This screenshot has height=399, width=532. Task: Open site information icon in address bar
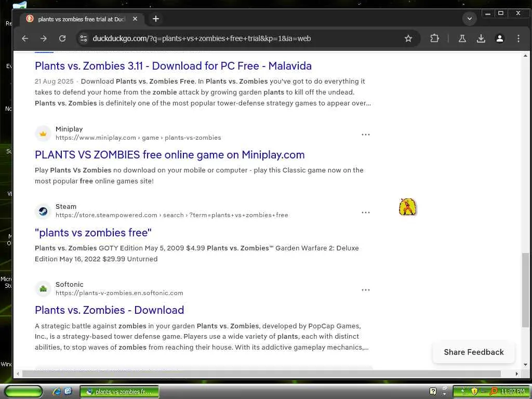click(x=84, y=38)
